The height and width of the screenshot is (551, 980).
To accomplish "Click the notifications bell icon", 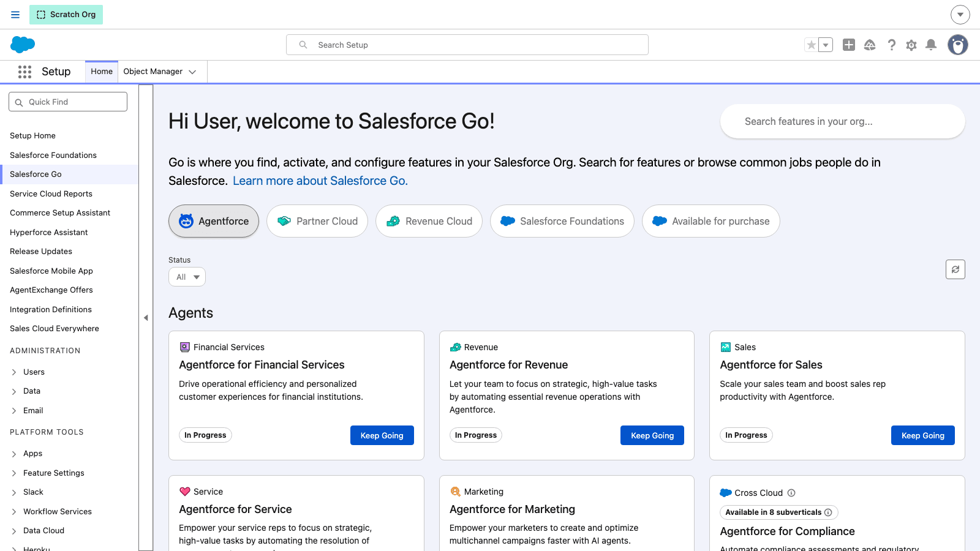I will point(931,45).
